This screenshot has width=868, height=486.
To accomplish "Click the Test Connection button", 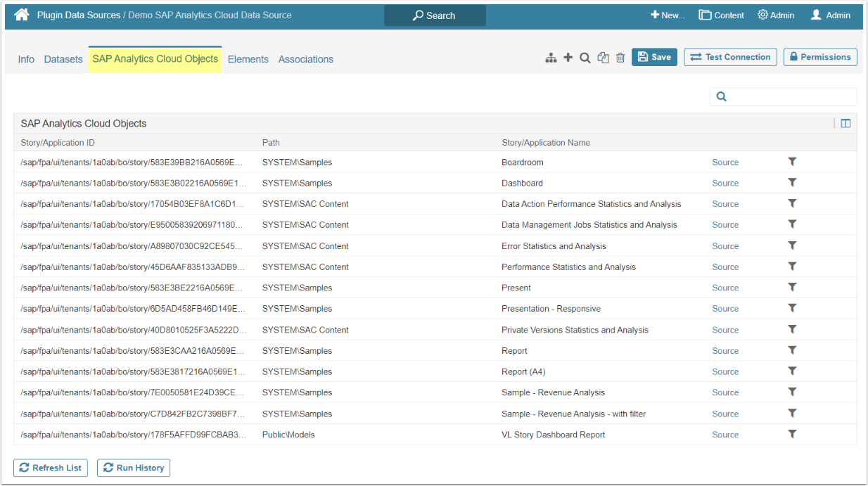I will click(x=730, y=57).
